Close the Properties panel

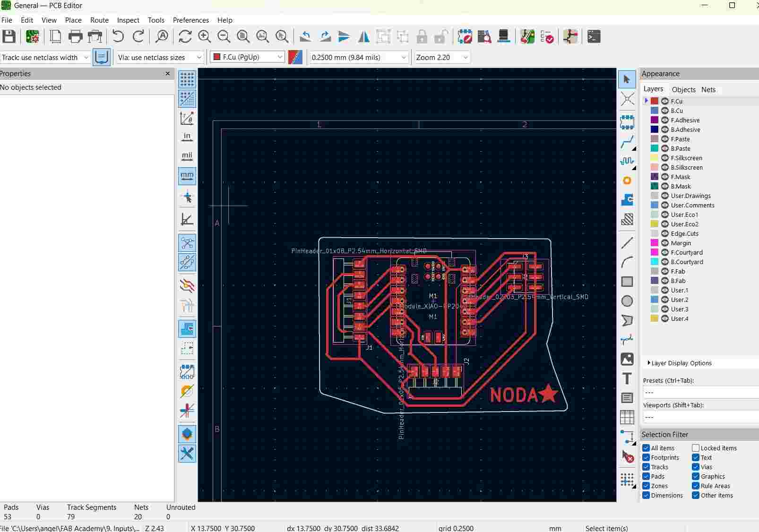point(168,74)
